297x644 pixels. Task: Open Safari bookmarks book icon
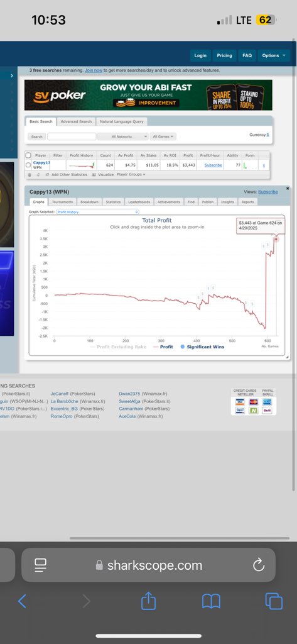211,601
